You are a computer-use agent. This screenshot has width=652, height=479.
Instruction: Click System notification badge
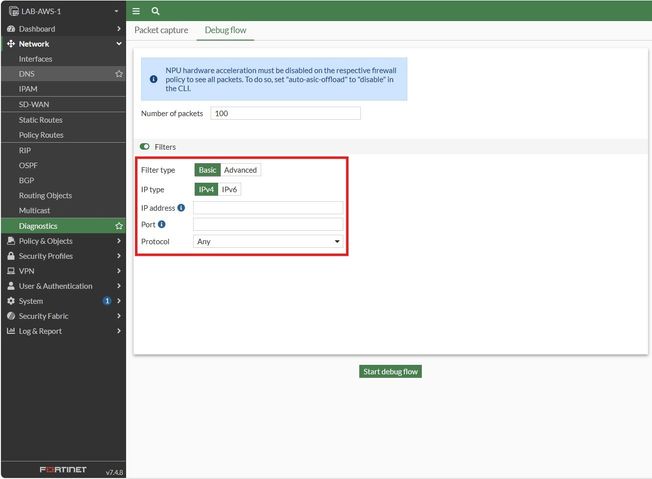click(107, 301)
